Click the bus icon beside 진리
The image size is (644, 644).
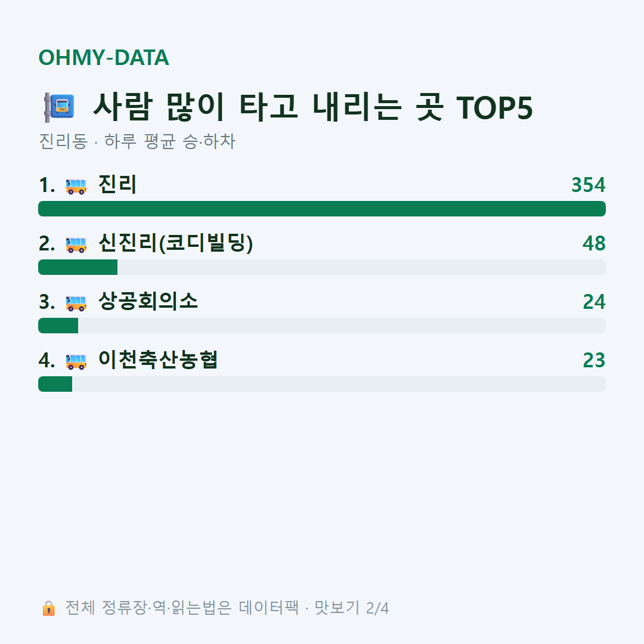pyautogui.click(x=76, y=186)
